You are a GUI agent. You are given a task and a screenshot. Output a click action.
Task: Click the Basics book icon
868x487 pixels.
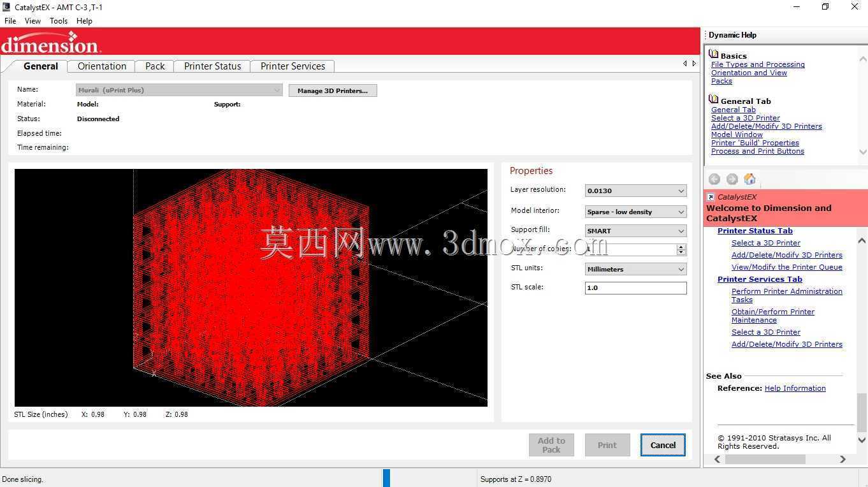click(x=714, y=55)
